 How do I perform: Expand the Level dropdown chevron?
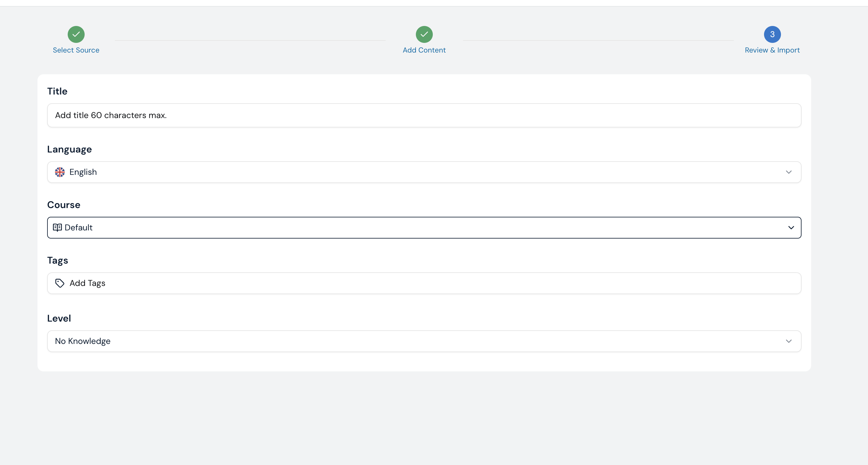(789, 341)
